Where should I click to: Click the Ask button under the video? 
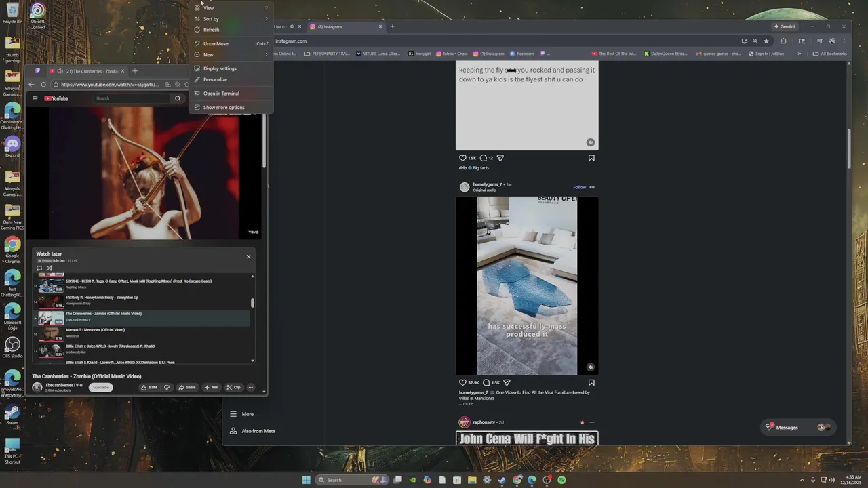click(x=211, y=387)
